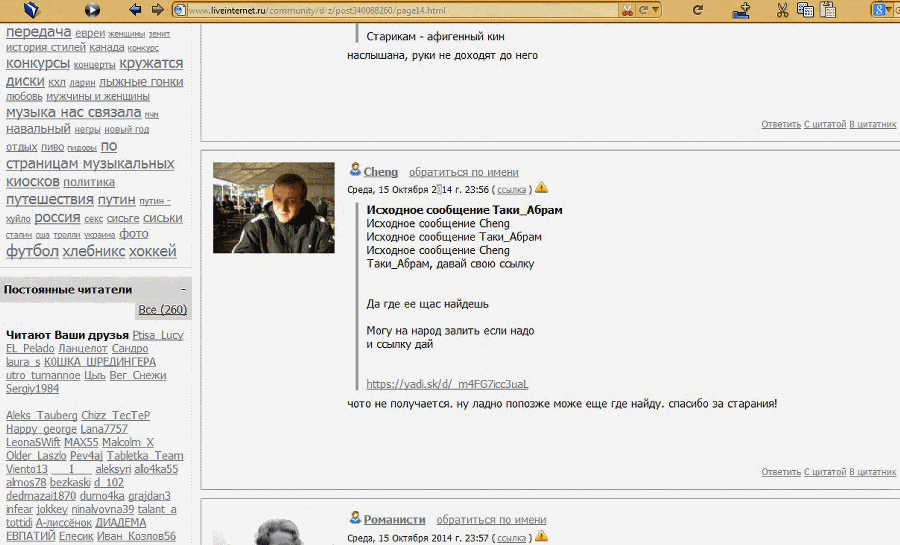This screenshot has height=545, width=900.
Task: Collapse the Постоянные читатели panel
Action: click(184, 290)
